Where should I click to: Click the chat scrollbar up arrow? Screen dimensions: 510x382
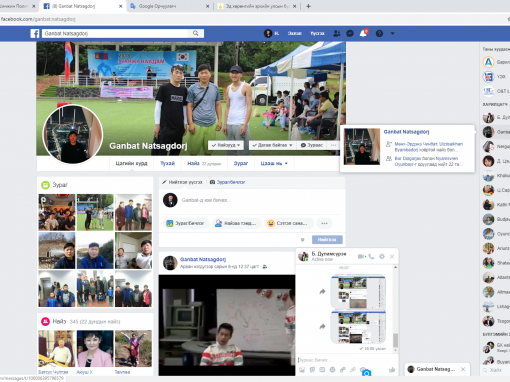(395, 267)
